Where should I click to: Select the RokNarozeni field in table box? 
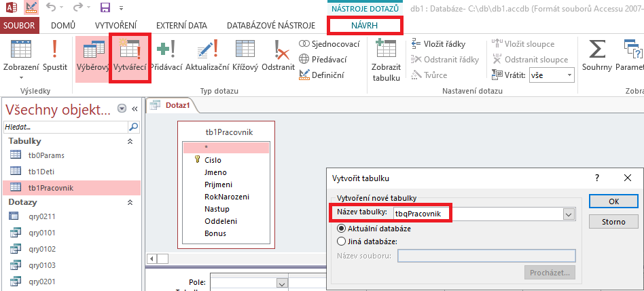pos(226,197)
